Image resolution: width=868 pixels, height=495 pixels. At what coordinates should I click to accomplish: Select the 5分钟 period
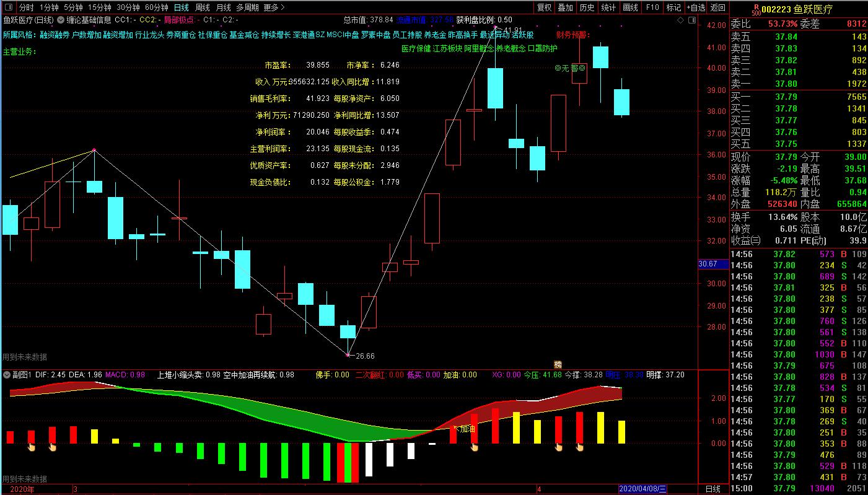click(x=73, y=7)
